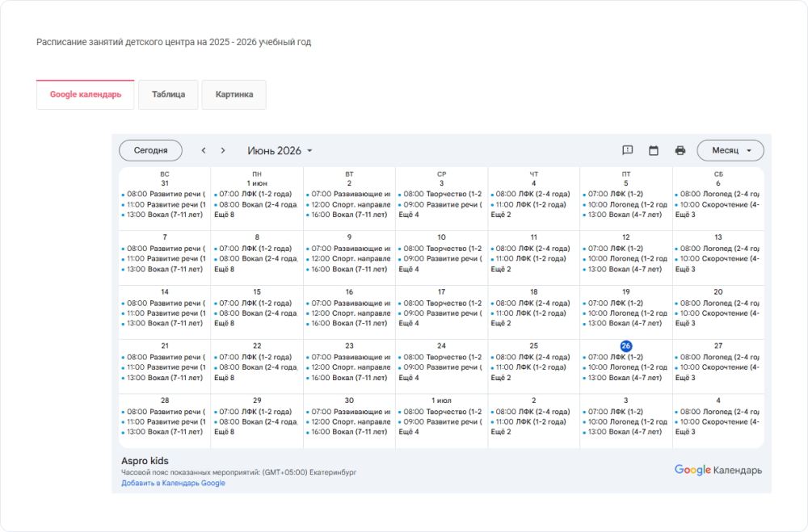Show Ещё 8 events on June 8

[x=224, y=270]
